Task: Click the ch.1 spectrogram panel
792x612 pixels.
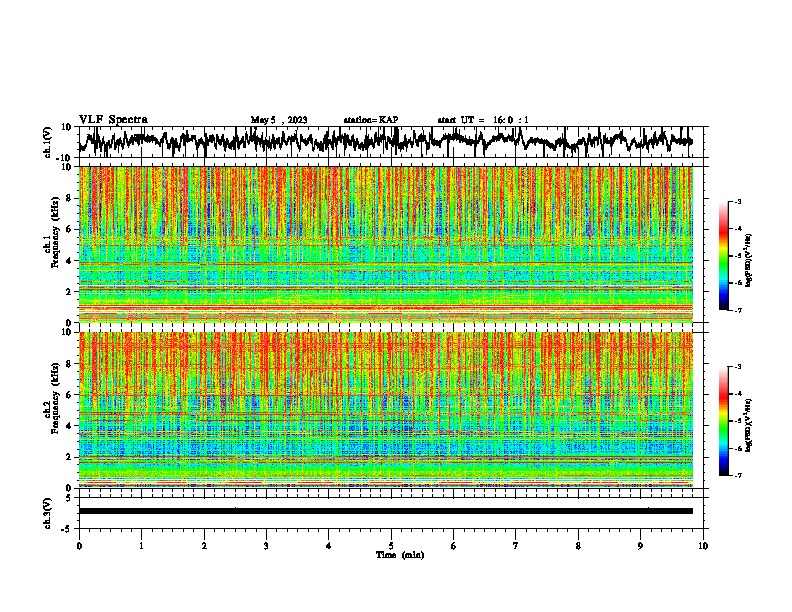Action: coord(386,244)
